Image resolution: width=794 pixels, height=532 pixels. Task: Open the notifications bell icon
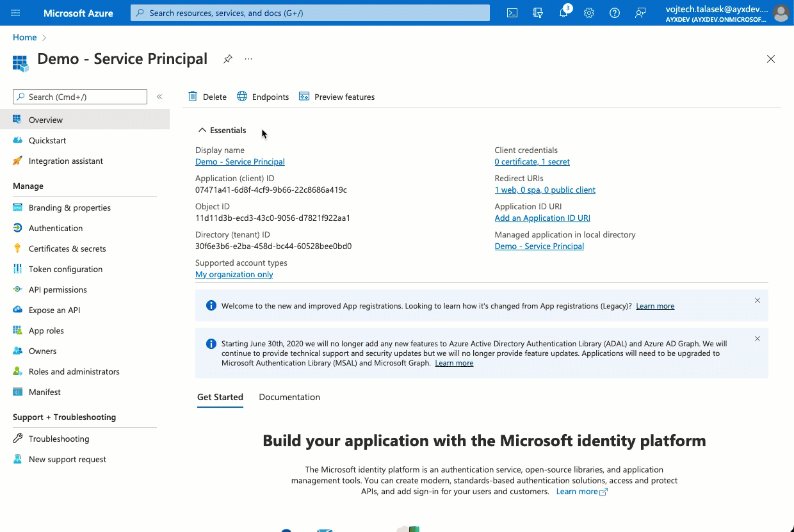tap(563, 13)
